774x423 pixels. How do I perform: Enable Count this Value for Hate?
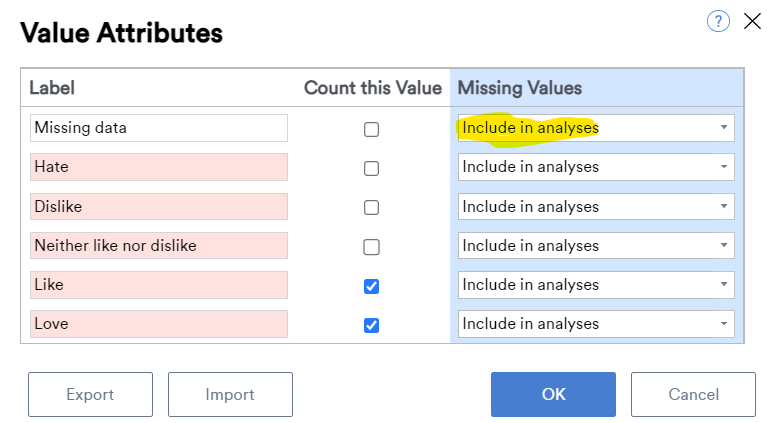pos(372,168)
